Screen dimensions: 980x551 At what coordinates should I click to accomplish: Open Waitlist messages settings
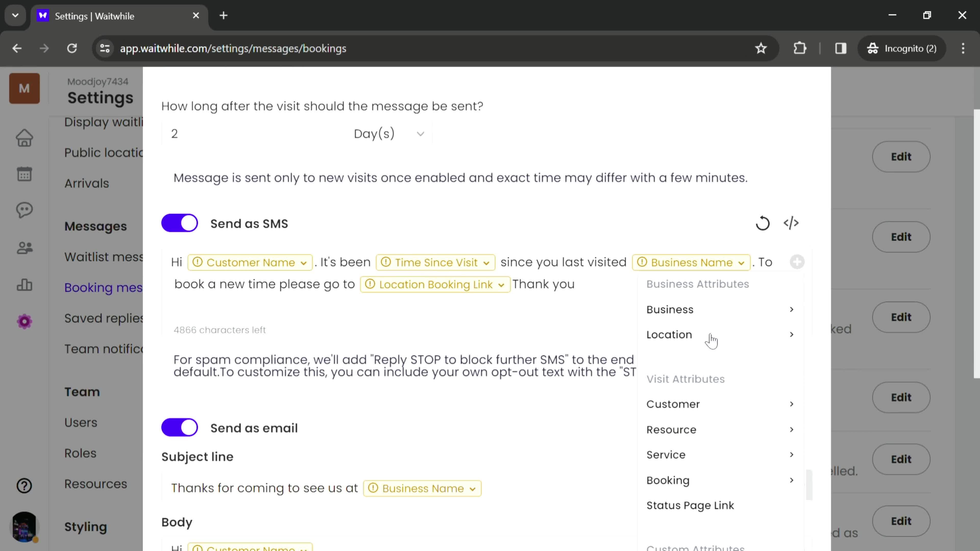(x=103, y=257)
